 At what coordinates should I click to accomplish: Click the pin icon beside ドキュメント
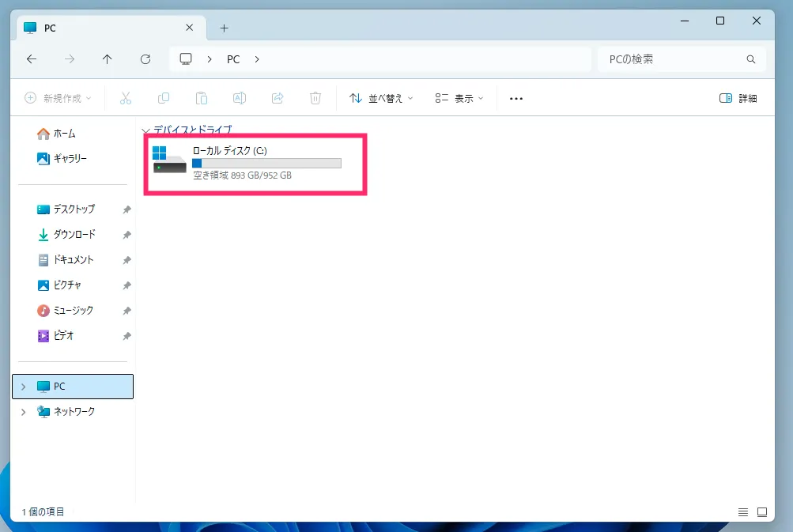click(127, 260)
